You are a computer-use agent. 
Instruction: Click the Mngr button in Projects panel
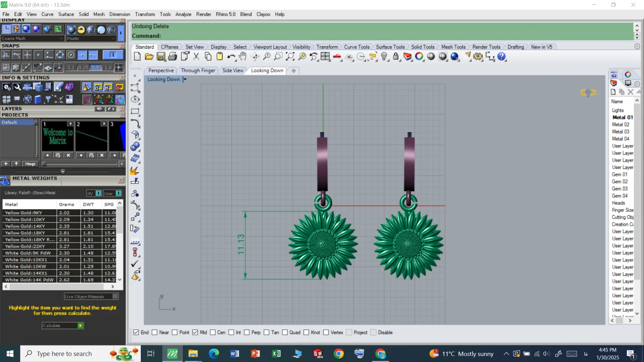[30, 164]
